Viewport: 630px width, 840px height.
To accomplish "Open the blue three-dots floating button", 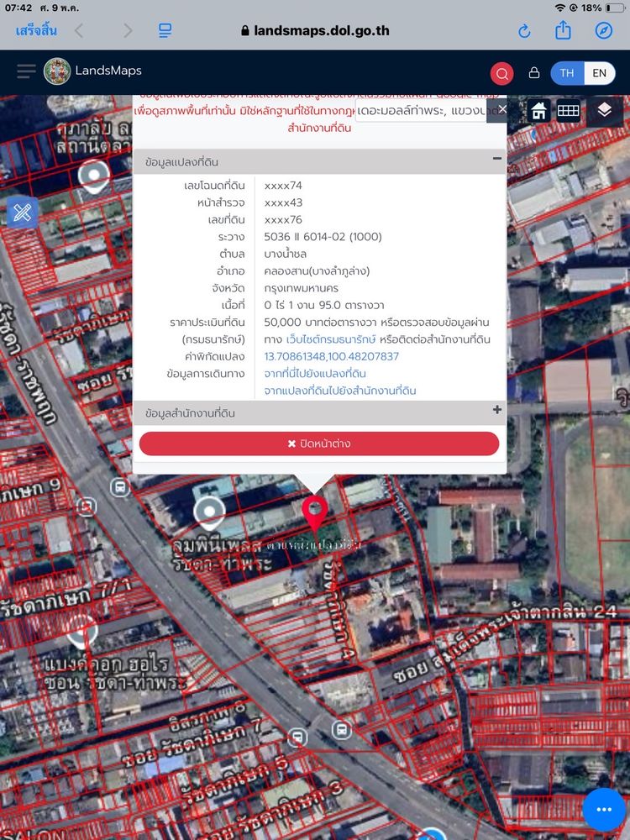I will pyautogui.click(x=604, y=811).
